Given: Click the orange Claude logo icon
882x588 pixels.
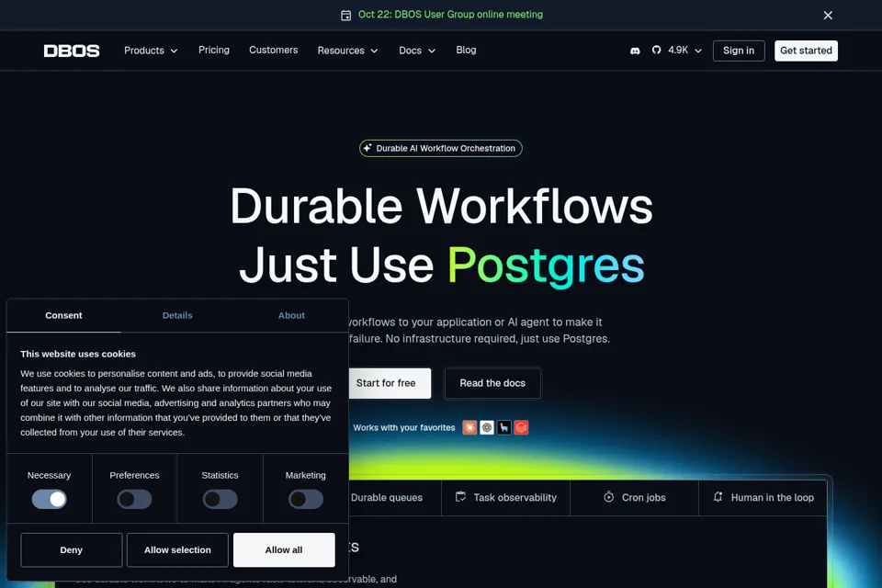Looking at the screenshot, I should 469,427.
